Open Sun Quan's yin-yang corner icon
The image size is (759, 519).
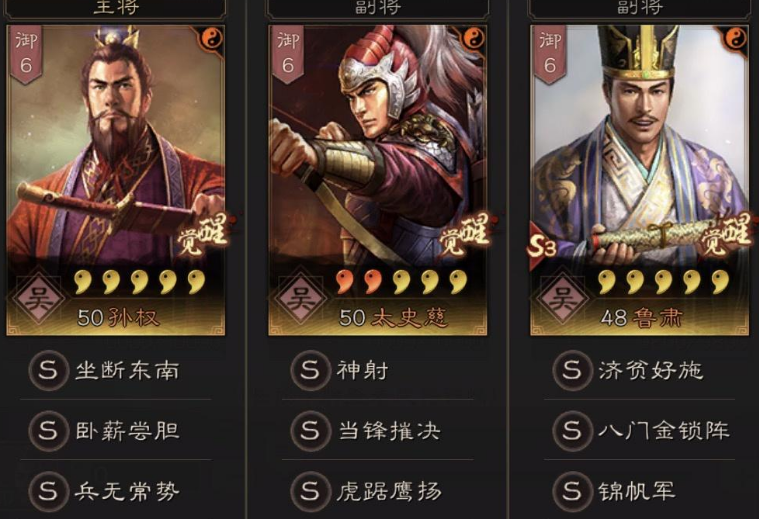(212, 39)
